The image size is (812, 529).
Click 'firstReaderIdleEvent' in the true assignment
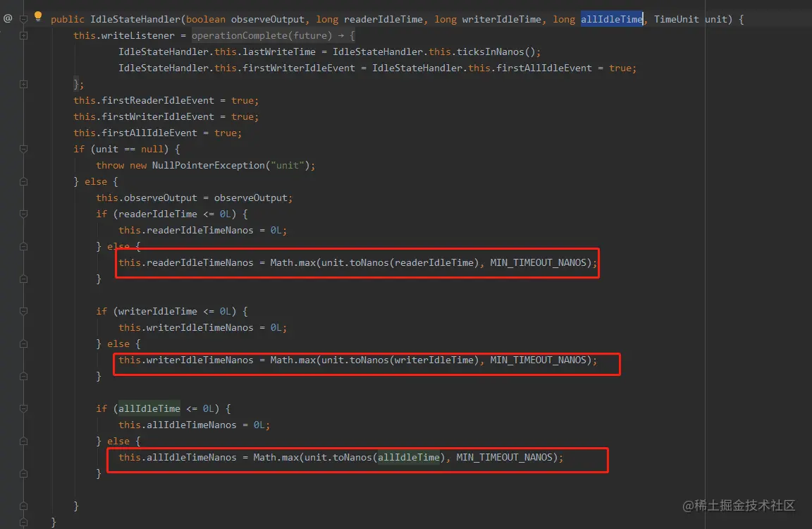click(x=158, y=101)
